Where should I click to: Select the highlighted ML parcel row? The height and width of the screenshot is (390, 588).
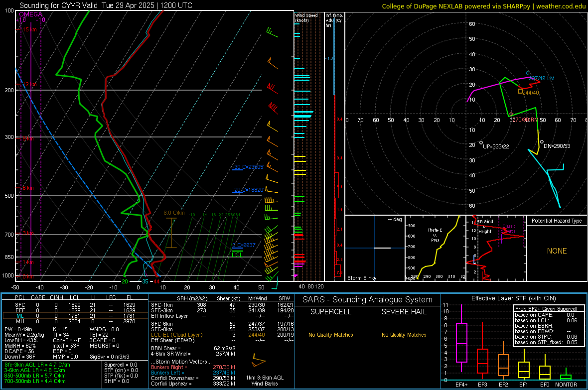tap(75, 316)
